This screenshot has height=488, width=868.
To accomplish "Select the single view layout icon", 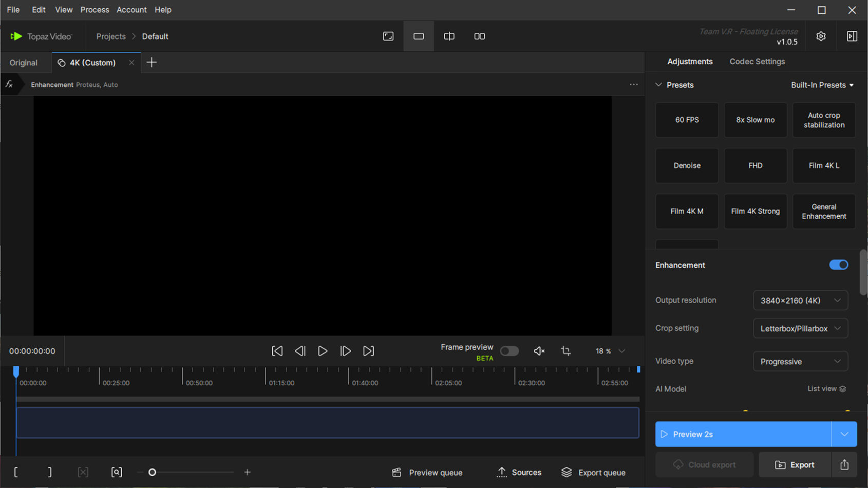I will pos(418,36).
